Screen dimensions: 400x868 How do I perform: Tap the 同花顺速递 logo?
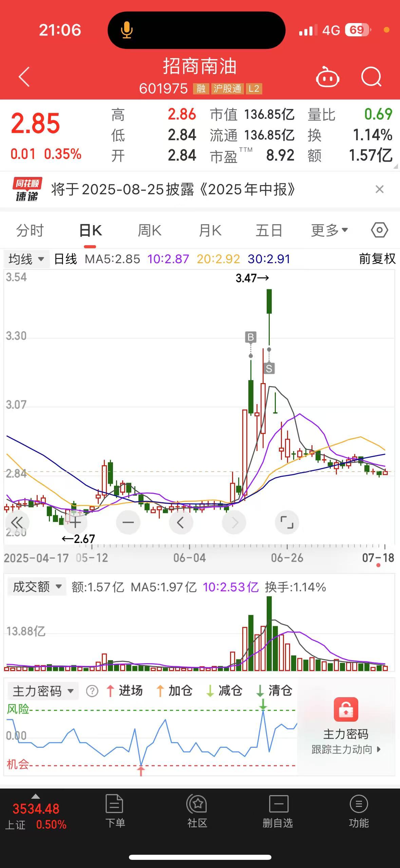click(27, 189)
